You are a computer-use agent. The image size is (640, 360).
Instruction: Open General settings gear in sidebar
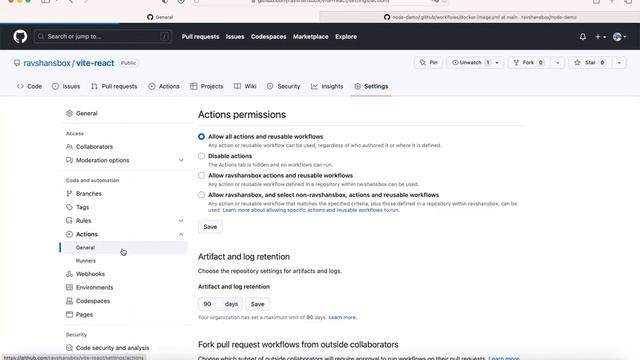69,113
